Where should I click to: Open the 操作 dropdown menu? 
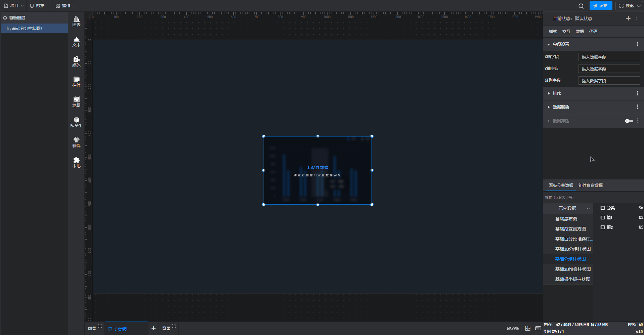click(x=66, y=6)
